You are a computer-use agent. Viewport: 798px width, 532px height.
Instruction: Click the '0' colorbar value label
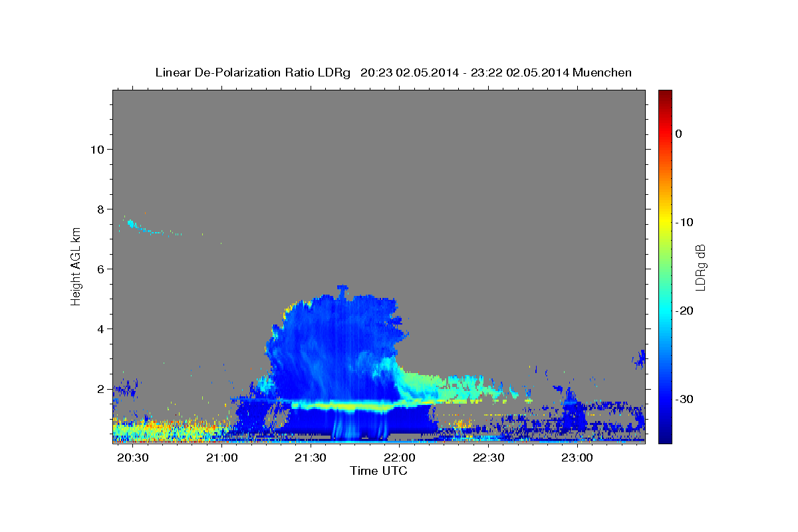coord(678,134)
